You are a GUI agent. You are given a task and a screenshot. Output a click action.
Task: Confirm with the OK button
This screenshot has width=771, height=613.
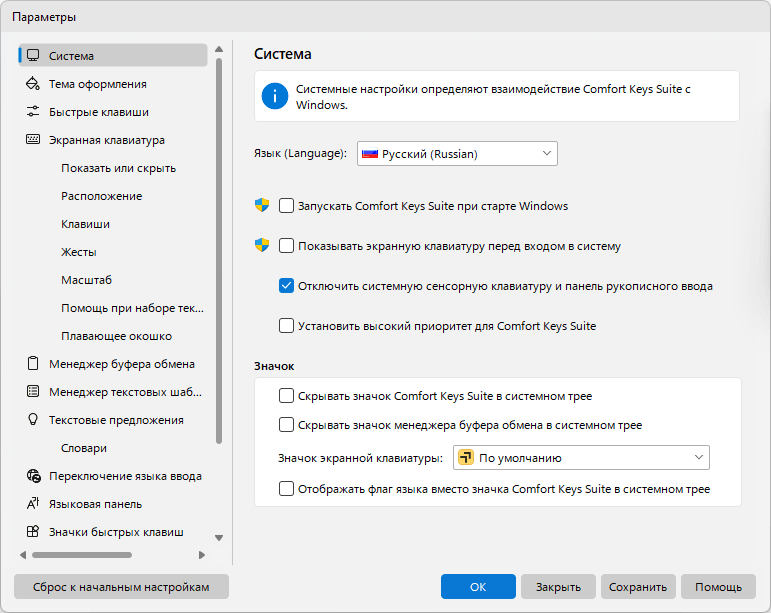click(x=478, y=586)
